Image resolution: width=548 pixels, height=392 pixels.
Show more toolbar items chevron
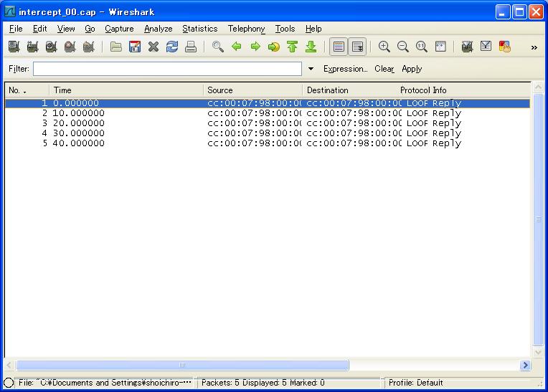(x=534, y=47)
